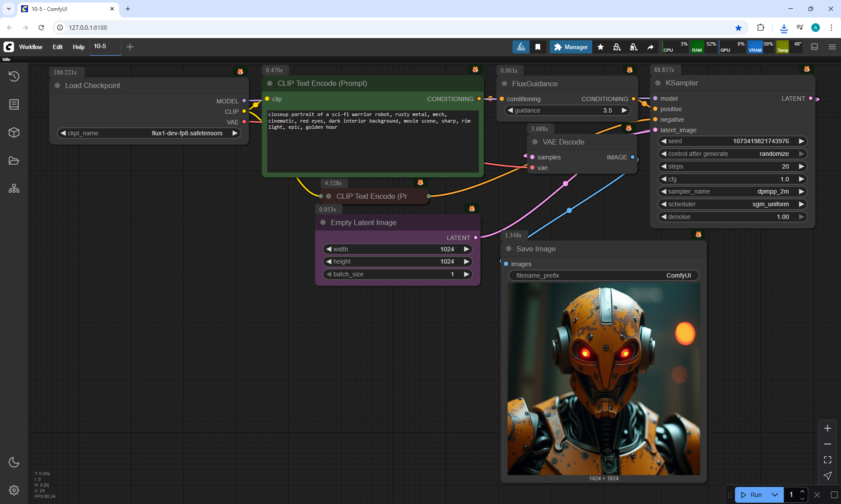This screenshot has width=841, height=504.
Task: Toggle dark theme moon icon
Action: 14,462
